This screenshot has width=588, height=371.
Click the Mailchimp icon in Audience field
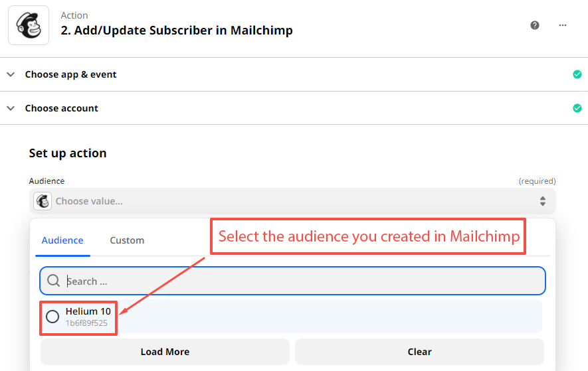pos(43,201)
